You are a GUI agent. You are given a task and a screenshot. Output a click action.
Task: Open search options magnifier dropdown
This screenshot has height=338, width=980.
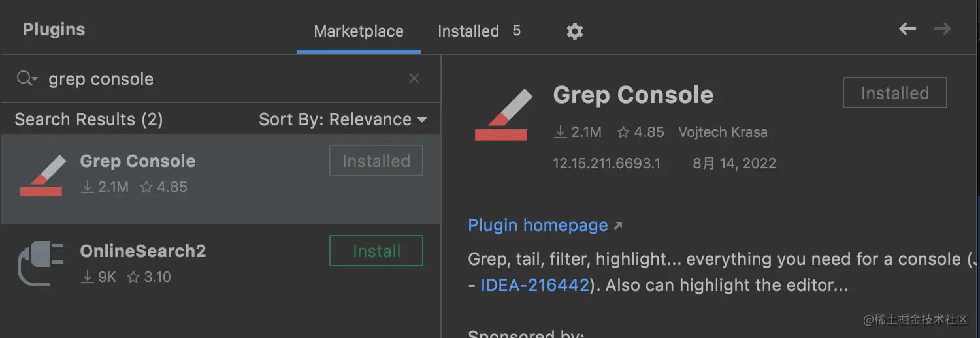27,79
